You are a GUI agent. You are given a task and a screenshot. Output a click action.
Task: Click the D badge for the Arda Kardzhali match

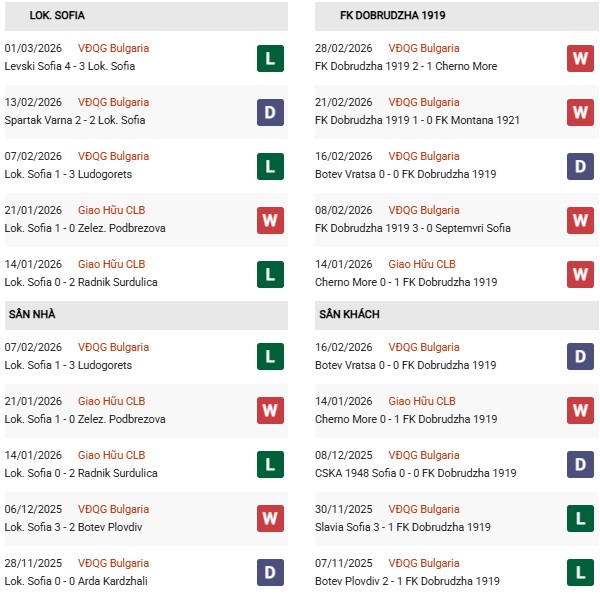(x=269, y=573)
